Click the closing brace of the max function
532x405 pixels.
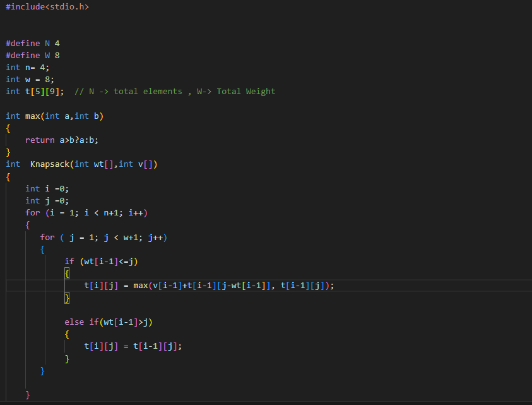point(8,152)
